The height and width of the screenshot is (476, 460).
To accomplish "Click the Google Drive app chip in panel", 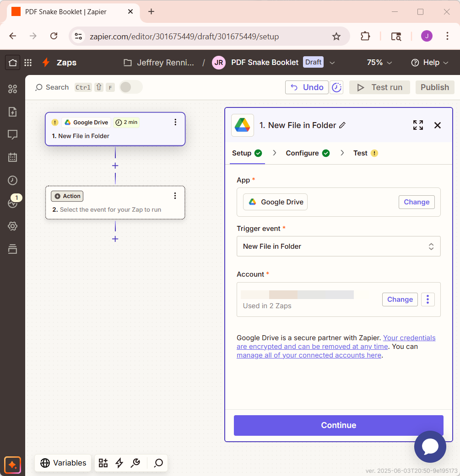I will coord(275,202).
